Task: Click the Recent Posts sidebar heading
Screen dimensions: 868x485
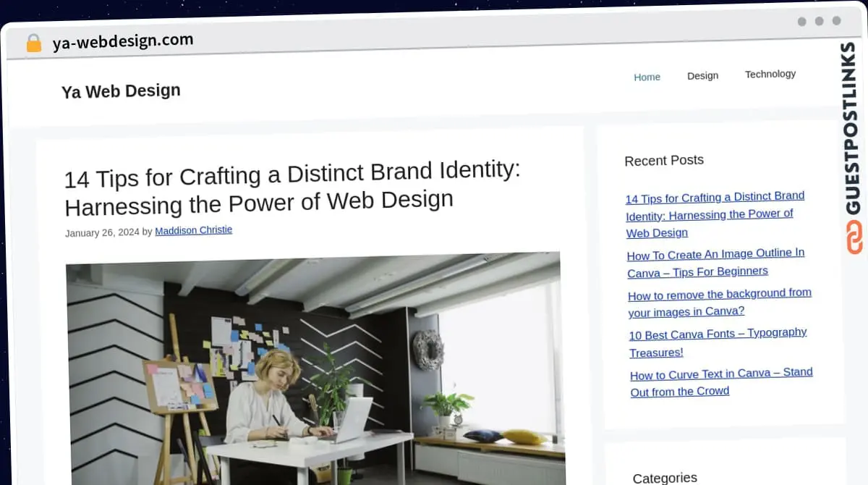Action: click(663, 161)
